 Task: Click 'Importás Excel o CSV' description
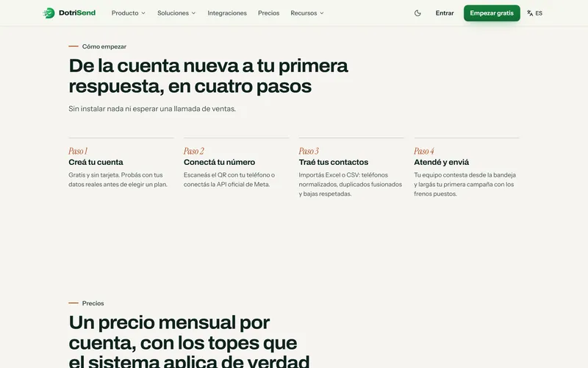(351, 185)
